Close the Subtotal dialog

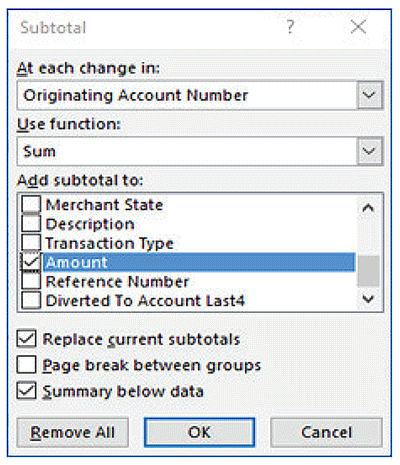359,27
